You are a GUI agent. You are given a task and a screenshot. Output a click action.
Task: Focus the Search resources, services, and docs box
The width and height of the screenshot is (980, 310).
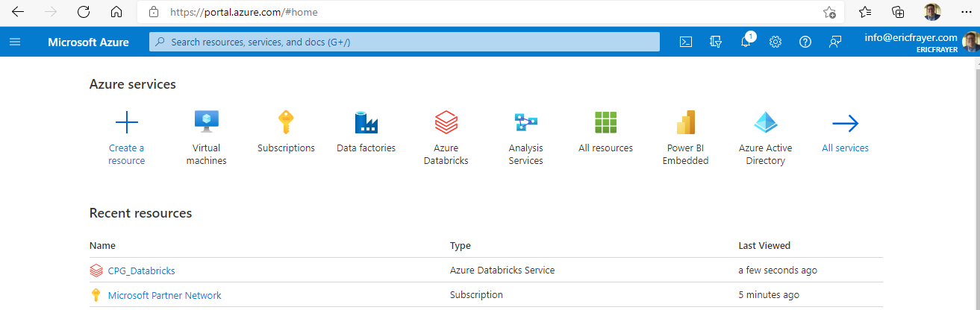[x=405, y=42]
